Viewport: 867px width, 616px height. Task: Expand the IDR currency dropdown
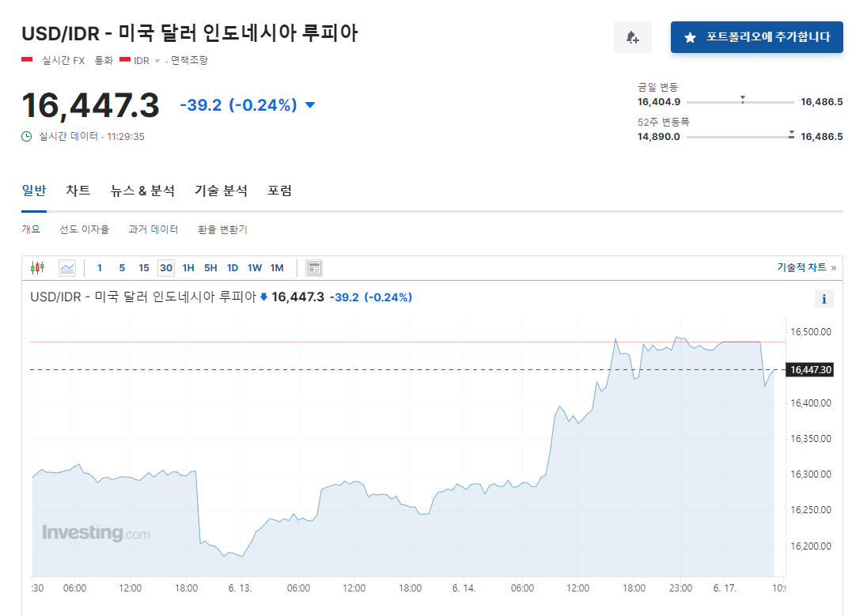[155, 60]
